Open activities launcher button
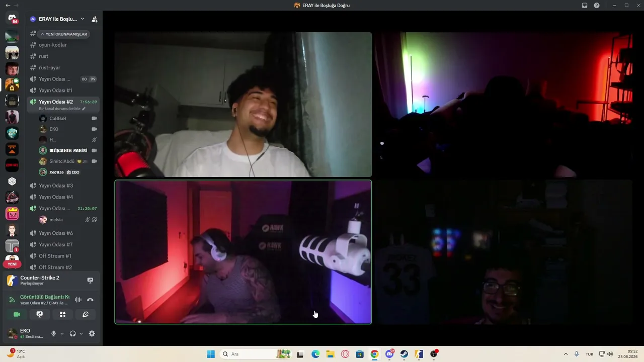 coord(63,315)
